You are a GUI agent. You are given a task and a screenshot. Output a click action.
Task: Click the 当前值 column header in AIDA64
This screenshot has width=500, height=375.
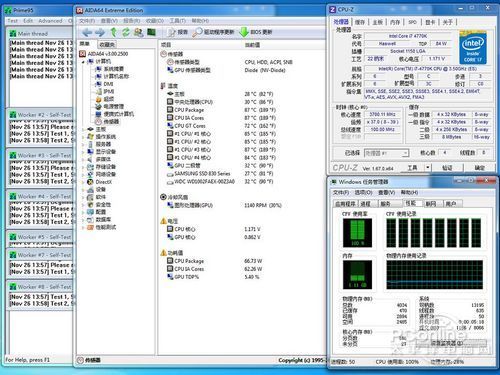252,45
